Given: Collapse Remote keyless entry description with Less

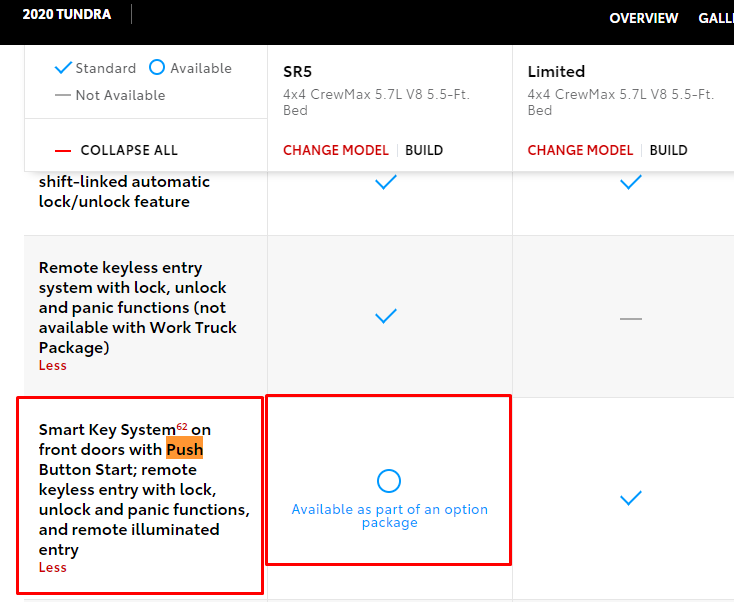Looking at the screenshot, I should pos(52,365).
